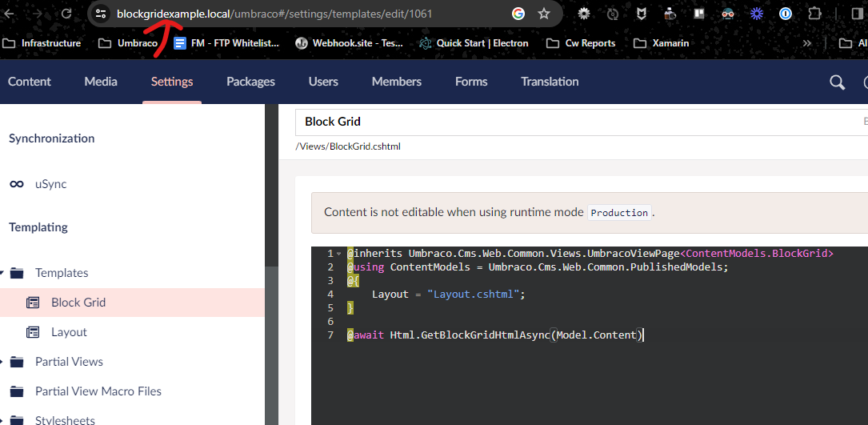The height and width of the screenshot is (425, 868).
Task: Click the Templating heading
Action: click(x=38, y=227)
